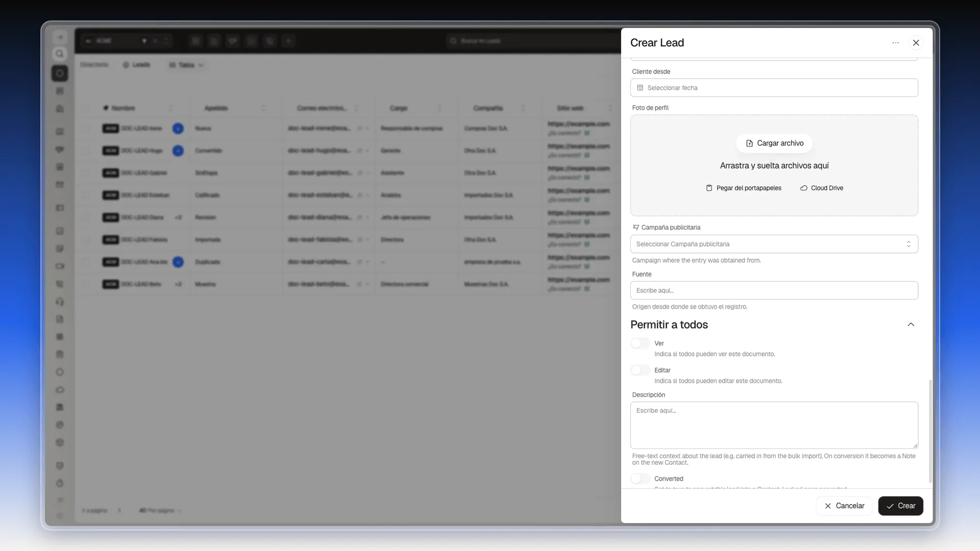Tick the checkbox for DOC-LEAD Hugo row
The height and width of the screenshot is (551, 980).
point(86,151)
